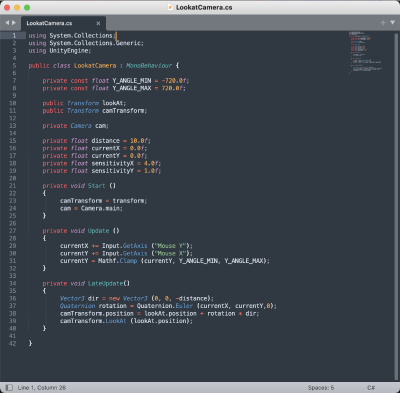Click the file icon in title bar
This screenshot has width=400, height=393.
[170, 7]
